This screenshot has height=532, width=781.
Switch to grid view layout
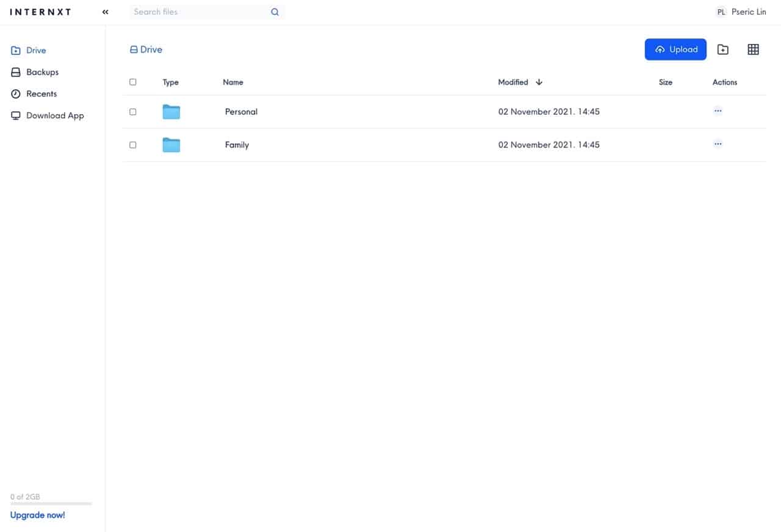click(753, 49)
